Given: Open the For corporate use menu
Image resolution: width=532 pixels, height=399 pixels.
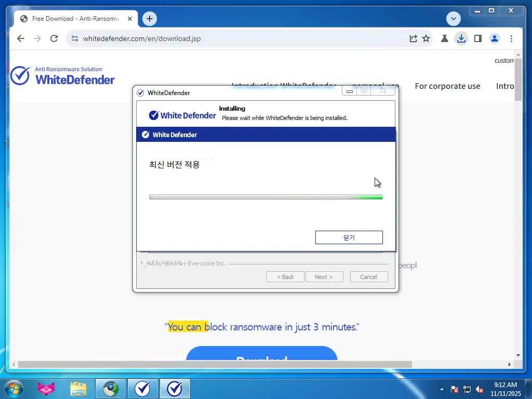Looking at the screenshot, I should (447, 86).
